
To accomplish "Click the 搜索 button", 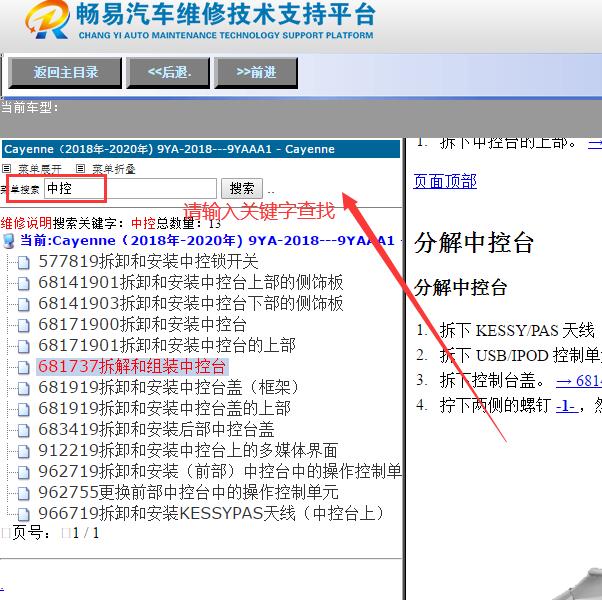I will point(242,188).
